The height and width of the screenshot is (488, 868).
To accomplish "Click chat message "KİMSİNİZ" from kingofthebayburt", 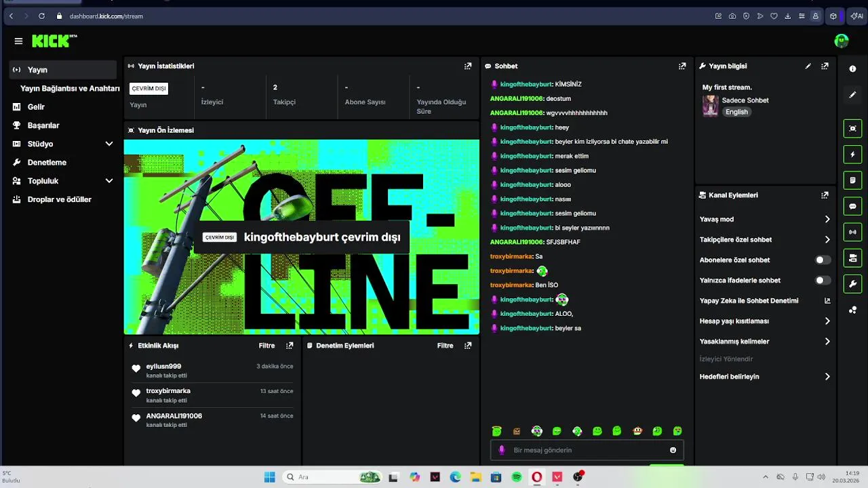I will tap(568, 84).
